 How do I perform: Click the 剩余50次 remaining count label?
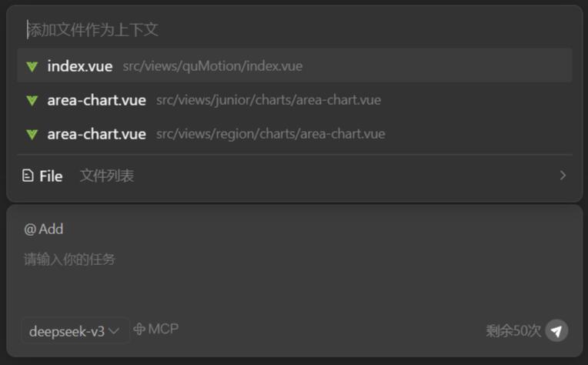pos(513,331)
